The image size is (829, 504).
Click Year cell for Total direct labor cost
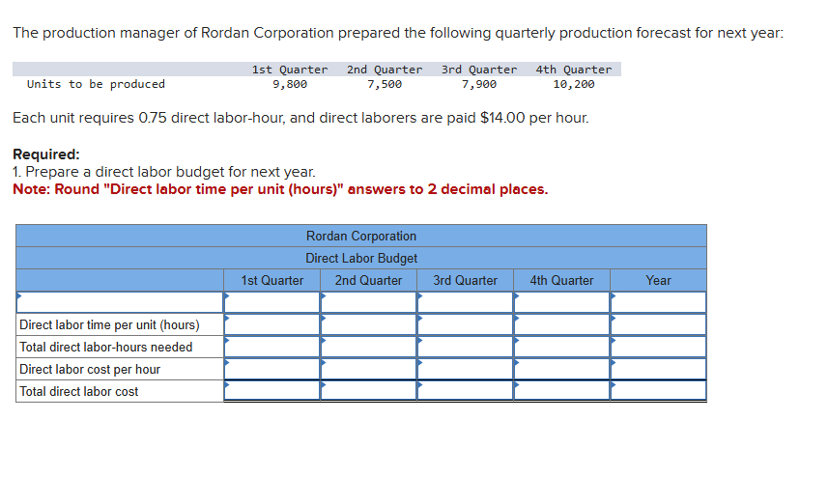tap(659, 391)
